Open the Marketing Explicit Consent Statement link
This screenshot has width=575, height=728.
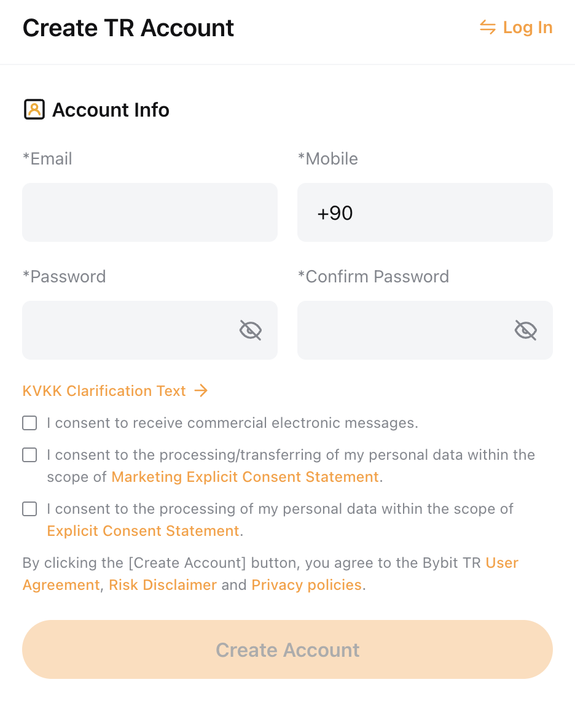click(x=245, y=477)
